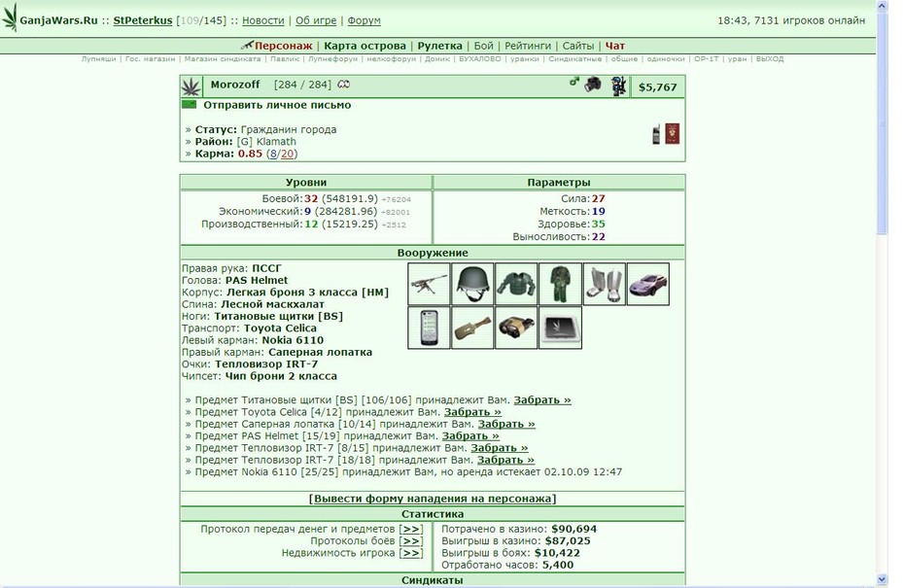Click the page vertical scrollbar thumb
Screen dimensions: 904x588
pyautogui.click(x=882, y=121)
